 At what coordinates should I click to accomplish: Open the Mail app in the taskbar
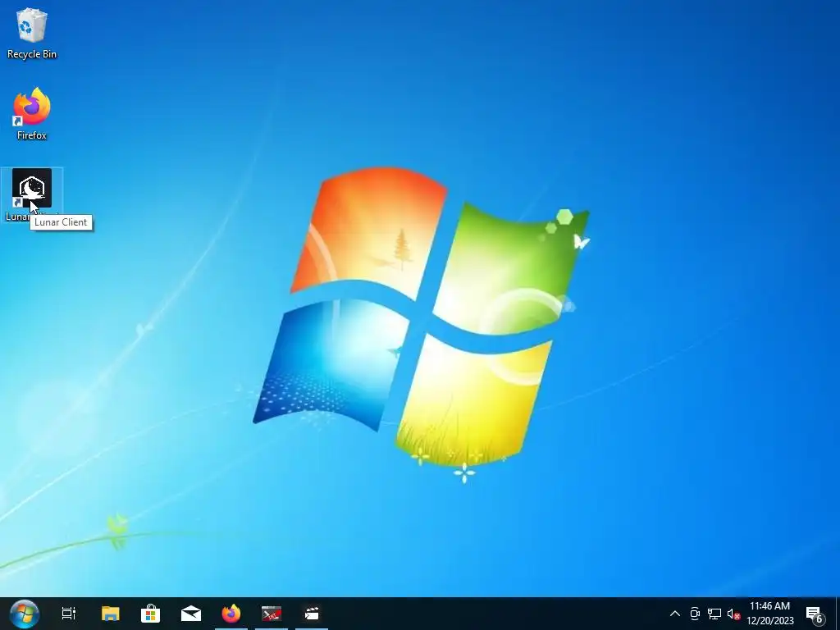click(x=190, y=614)
